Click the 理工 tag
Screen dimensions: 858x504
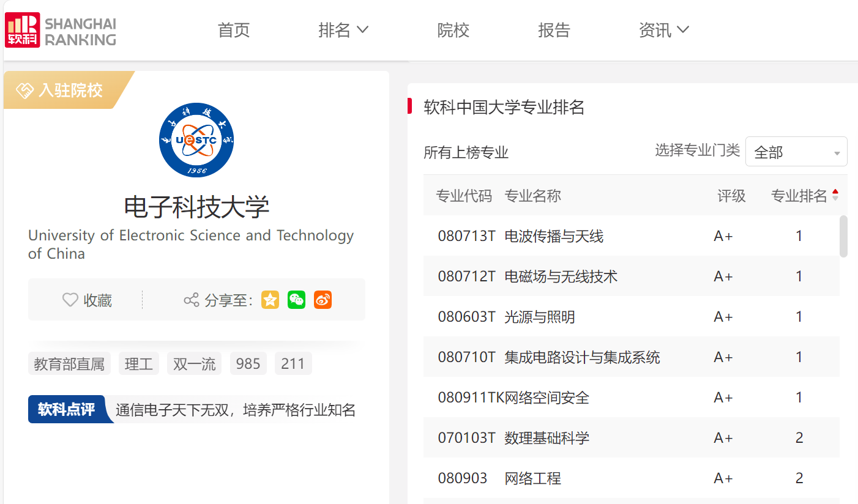pyautogui.click(x=139, y=364)
